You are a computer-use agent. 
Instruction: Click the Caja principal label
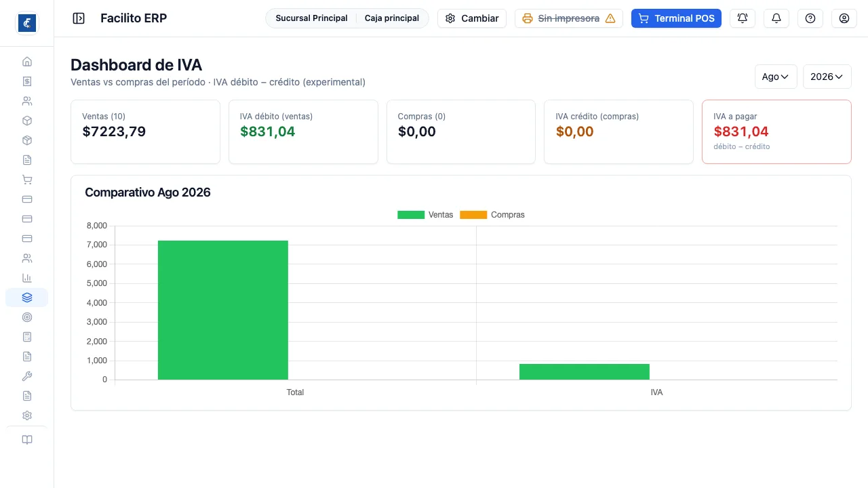(392, 18)
